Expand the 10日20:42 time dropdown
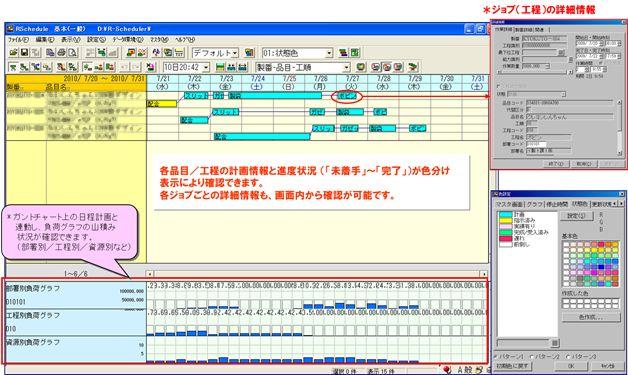 point(206,67)
